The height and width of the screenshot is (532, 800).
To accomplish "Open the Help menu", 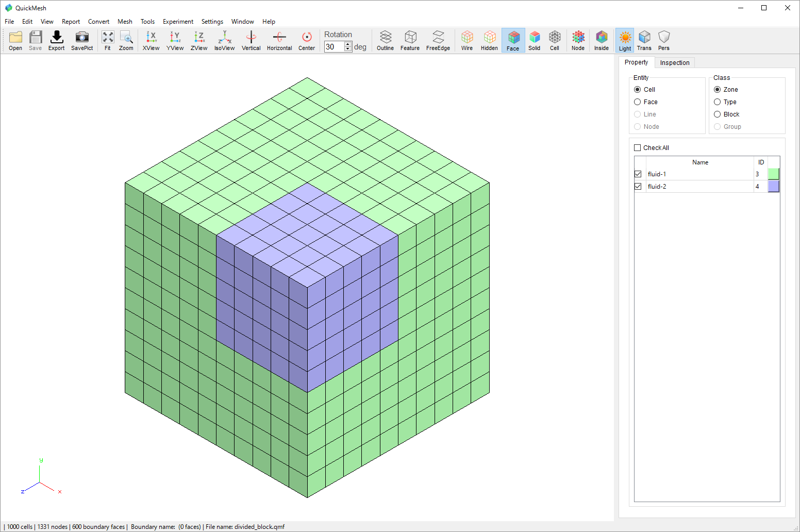I will (269, 22).
